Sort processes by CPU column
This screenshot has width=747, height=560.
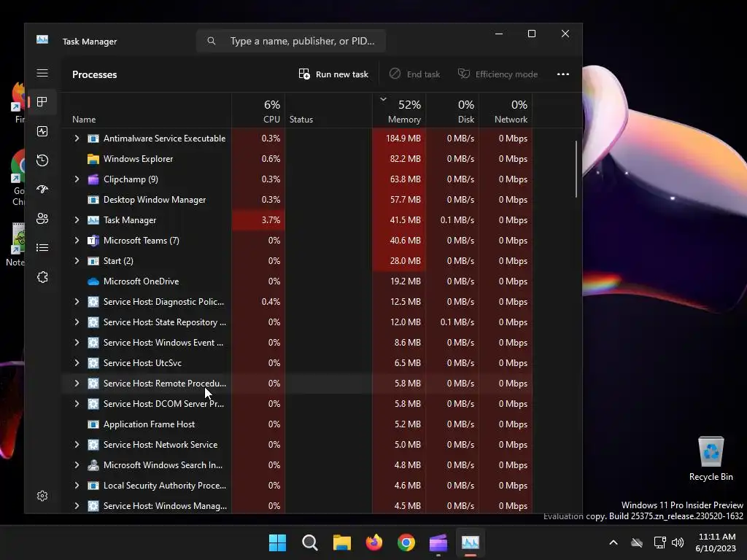tap(258, 111)
